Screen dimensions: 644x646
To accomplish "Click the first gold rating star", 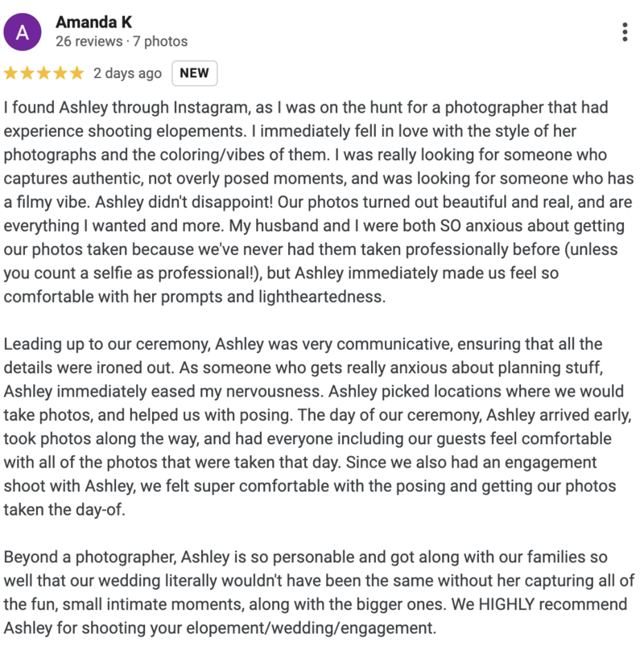I will click(x=10, y=73).
